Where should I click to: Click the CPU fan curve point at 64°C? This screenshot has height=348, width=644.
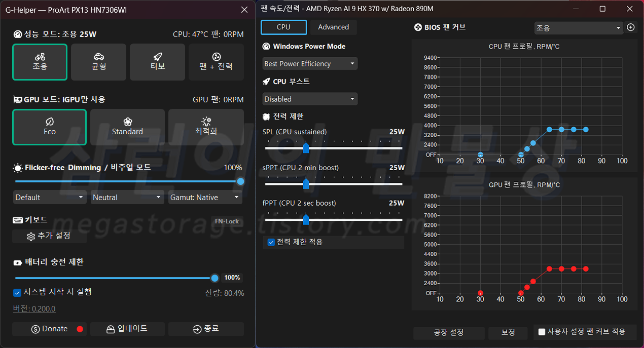point(549,130)
